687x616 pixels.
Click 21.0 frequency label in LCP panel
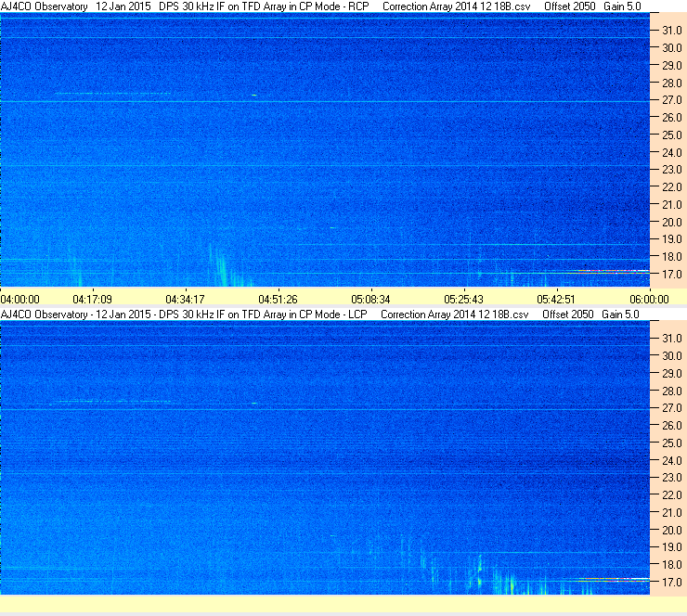671,513
